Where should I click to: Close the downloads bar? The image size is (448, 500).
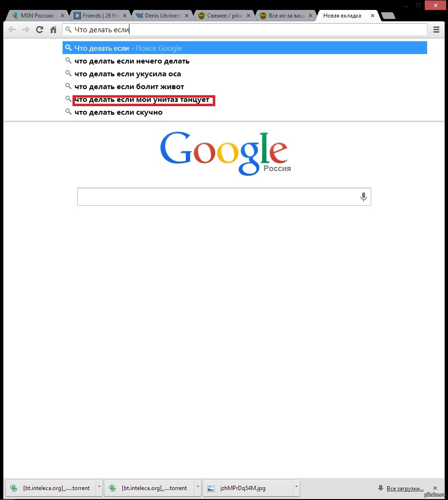coord(435,488)
